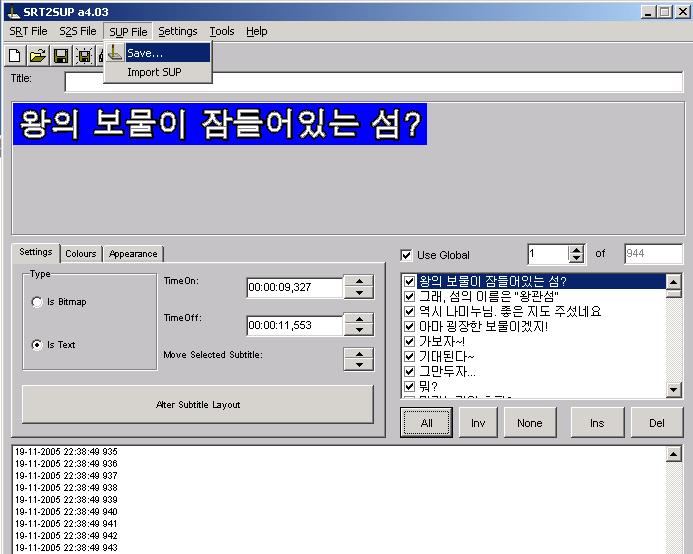Click the Alter Subtitle Layout button
This screenshot has height=554, width=693.
198,405
